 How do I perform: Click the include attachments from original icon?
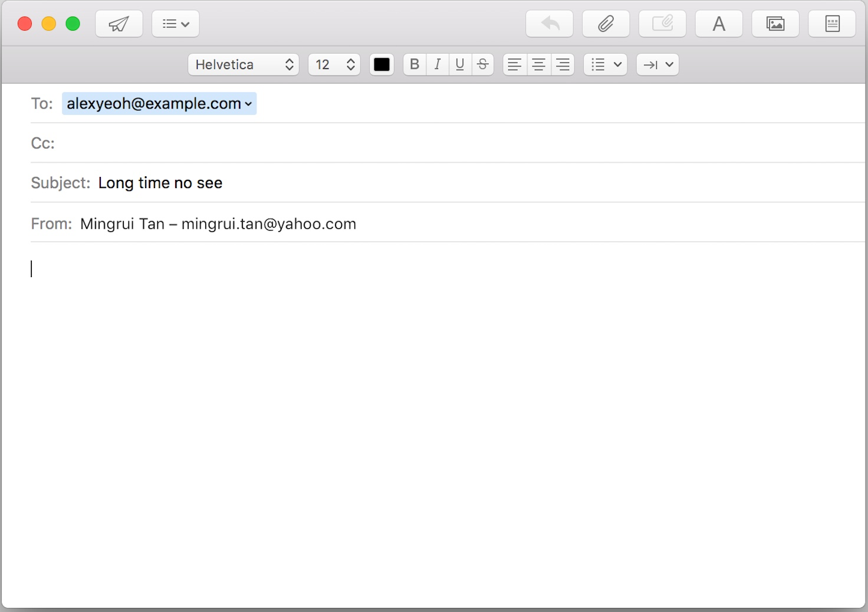coord(663,24)
